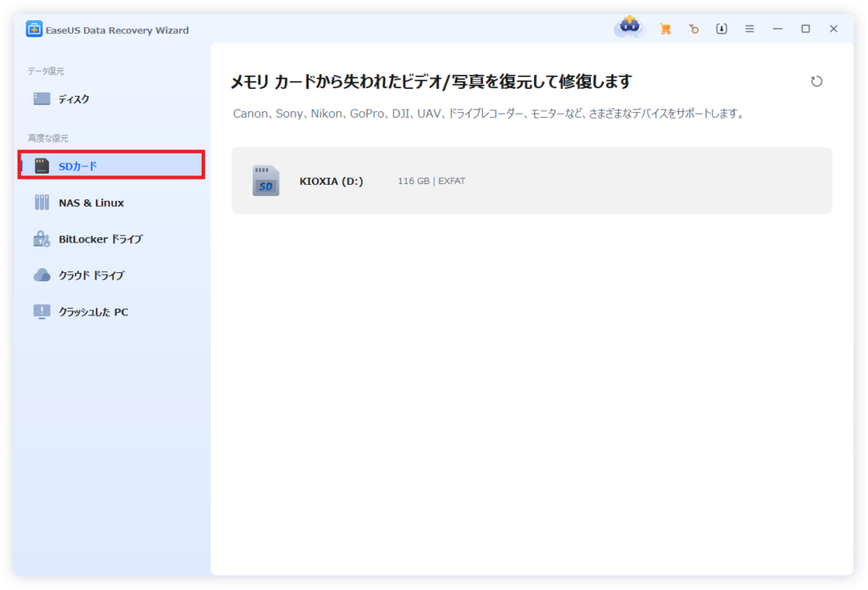
Task: Click the mascot avatar icon in the title bar
Action: coord(630,26)
